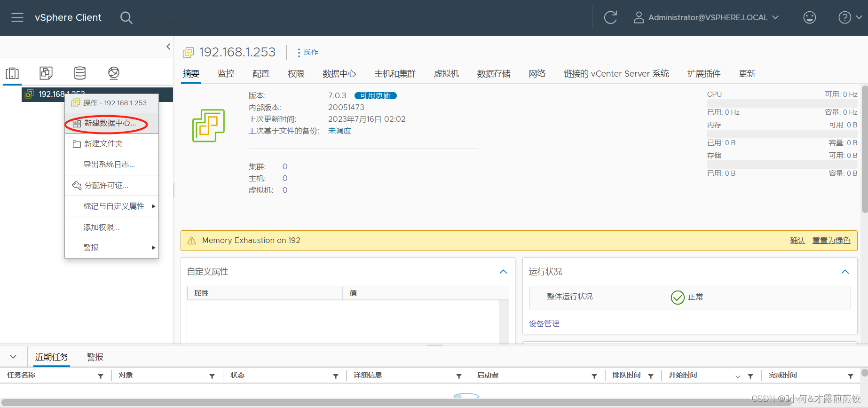Image resolution: width=868 pixels, height=408 pixels.
Task: Switch to 近期任务 bottom tab
Action: [x=52, y=357]
